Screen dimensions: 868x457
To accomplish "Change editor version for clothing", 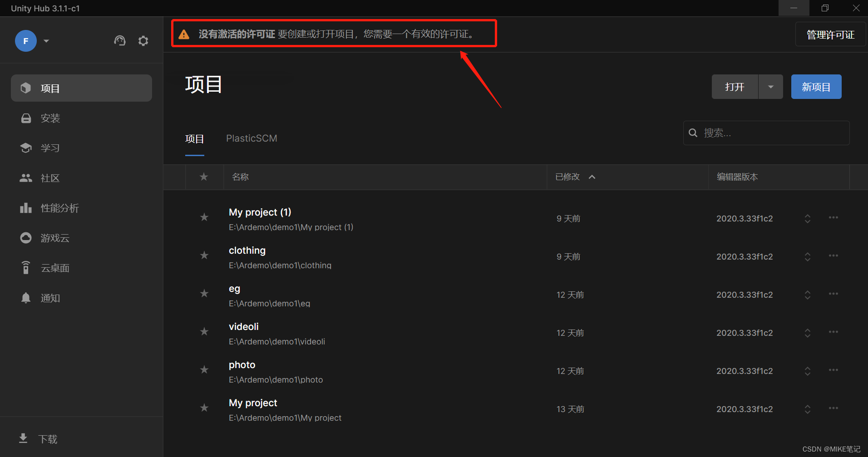I will (x=808, y=257).
